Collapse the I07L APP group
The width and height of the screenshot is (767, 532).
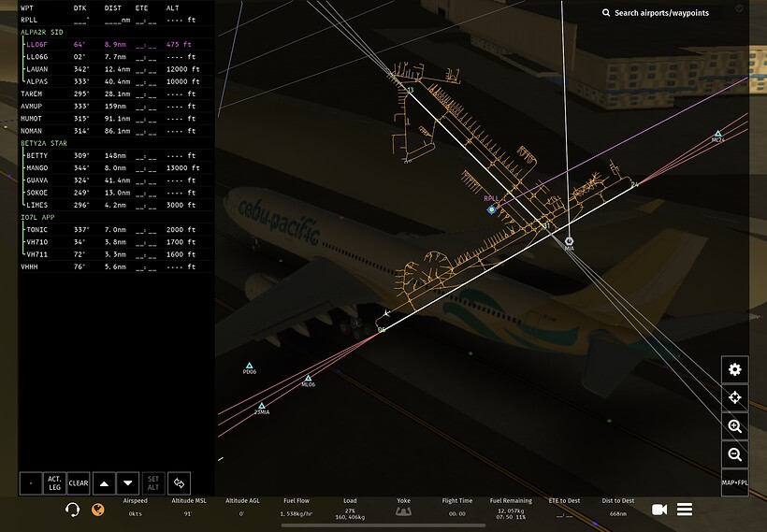coord(37,217)
